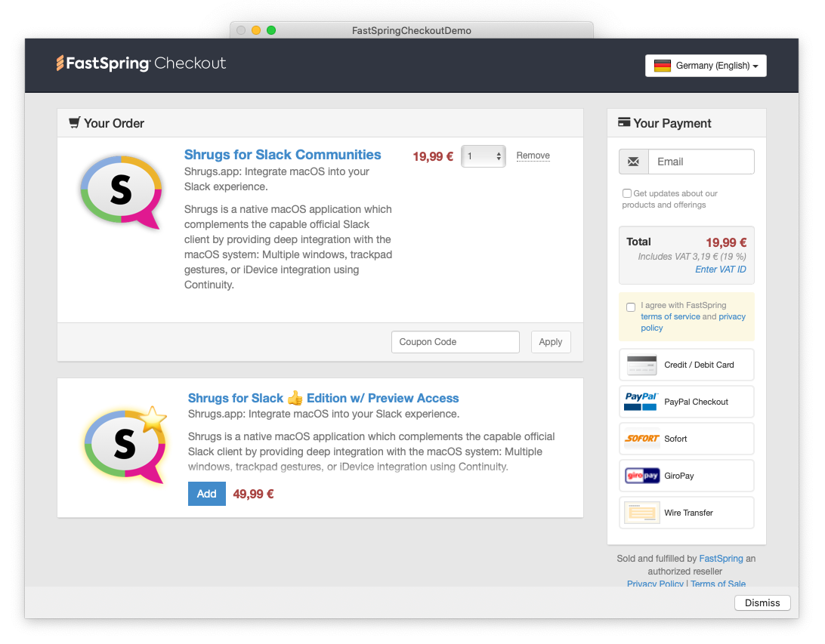
Task: Click the 19,99 € item price
Action: (x=432, y=157)
